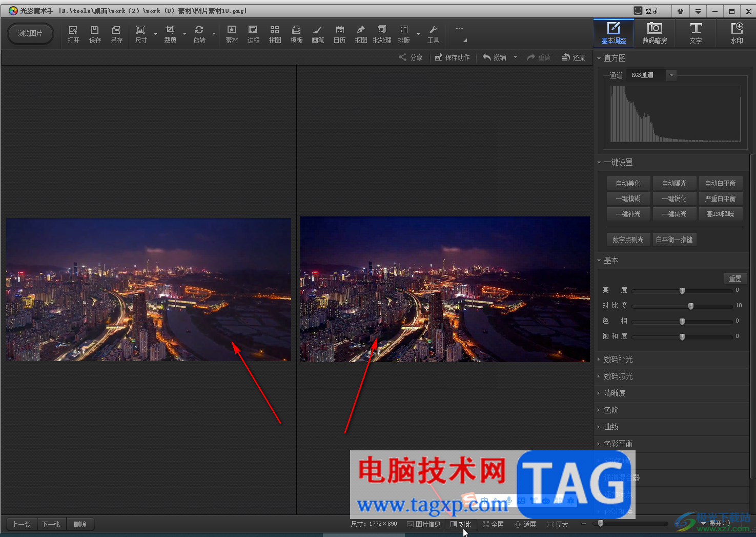Screen dimensions: 756x537
Task: Switch to 水印 watermark tab
Action: click(x=737, y=33)
